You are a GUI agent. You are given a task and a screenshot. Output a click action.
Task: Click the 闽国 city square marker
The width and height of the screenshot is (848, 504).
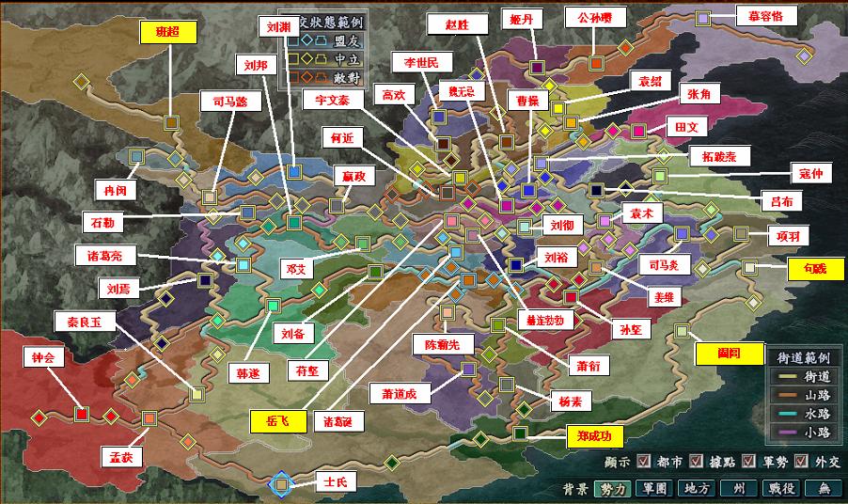click(681, 331)
